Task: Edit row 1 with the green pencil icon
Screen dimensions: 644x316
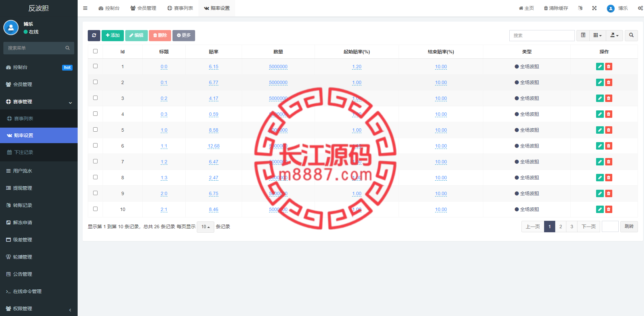Action: [x=600, y=67]
